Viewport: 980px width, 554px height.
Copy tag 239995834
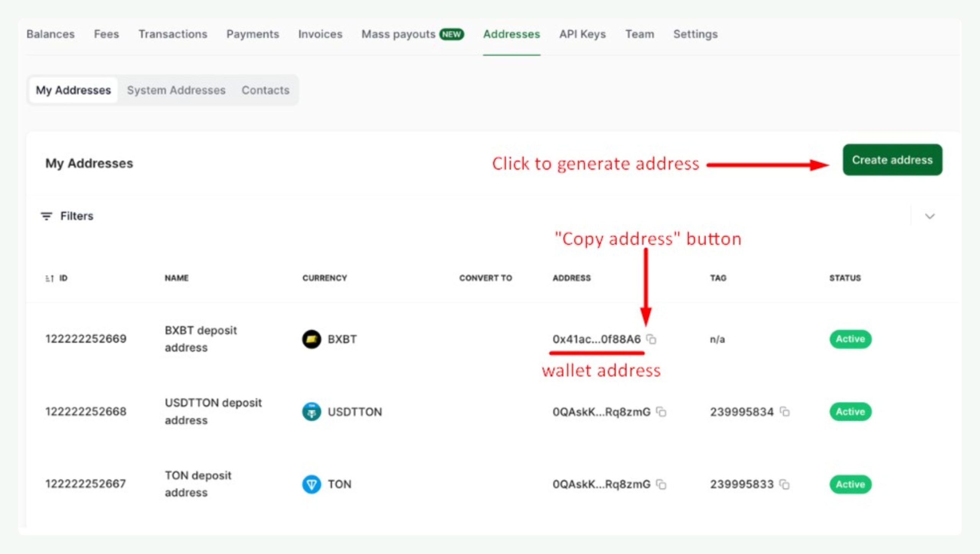(785, 412)
